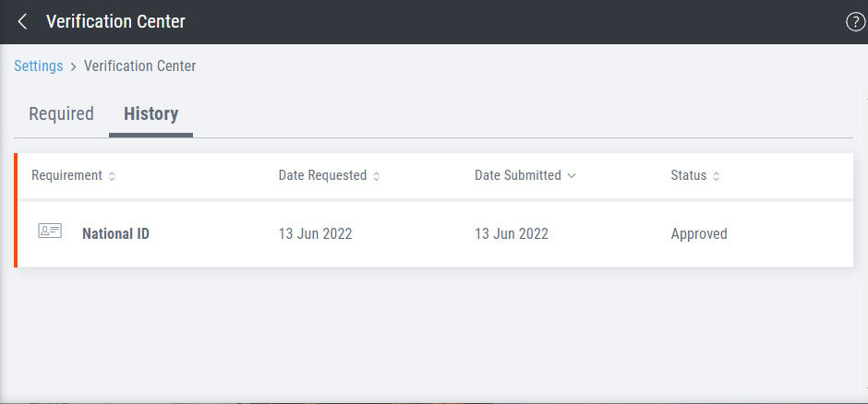Viewport: 868px width, 404px height.
Task: Click sort arrows beside Date Requested
Action: pos(377,176)
